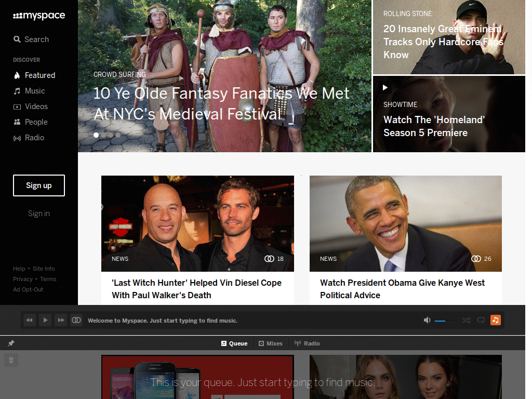Switch to the Queue tab
Viewport: 532px width, 399px height.
point(234,343)
